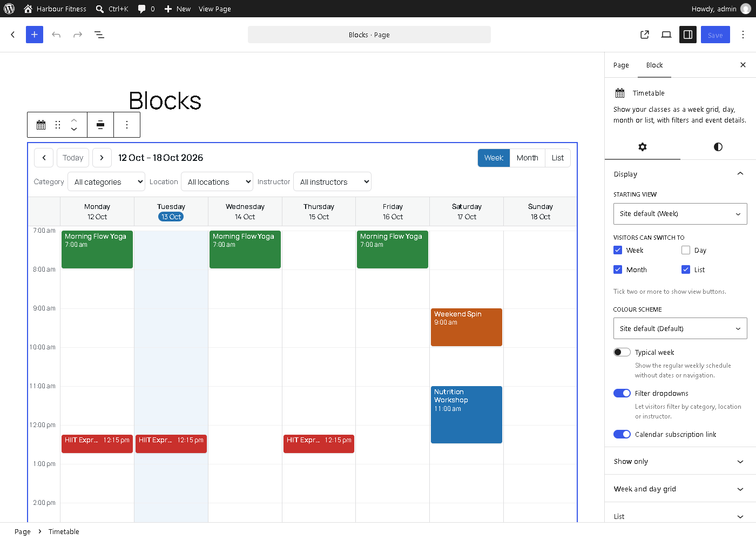Click the admin user avatar

pos(746,9)
